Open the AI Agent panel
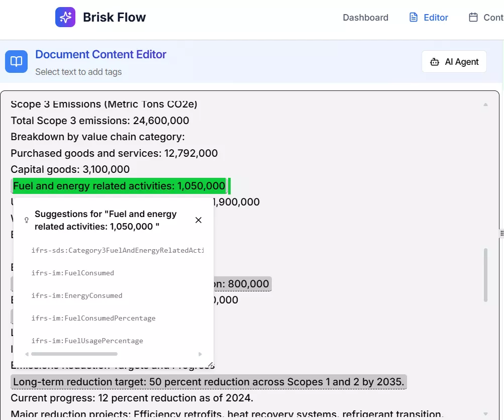504x420 pixels. point(454,62)
